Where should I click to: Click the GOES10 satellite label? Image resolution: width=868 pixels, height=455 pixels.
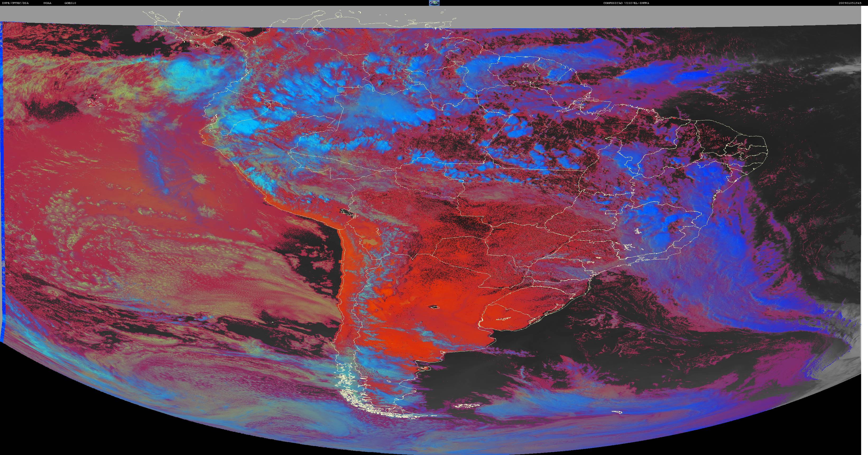point(70,3)
